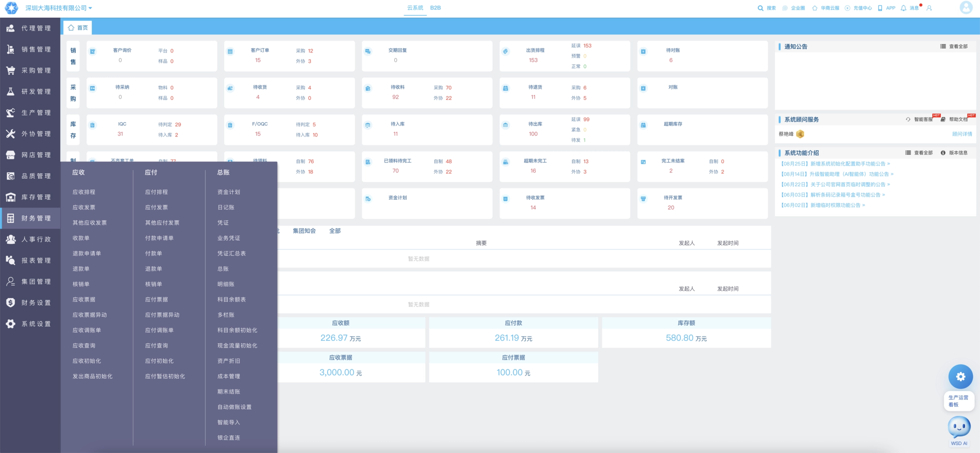Switch to the B2B tab
This screenshot has height=453, width=980.
coord(435,8)
